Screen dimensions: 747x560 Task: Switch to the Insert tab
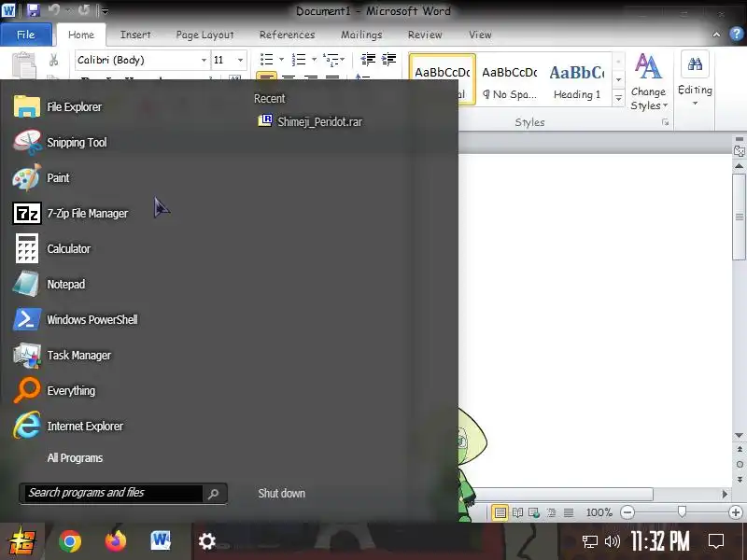click(135, 35)
